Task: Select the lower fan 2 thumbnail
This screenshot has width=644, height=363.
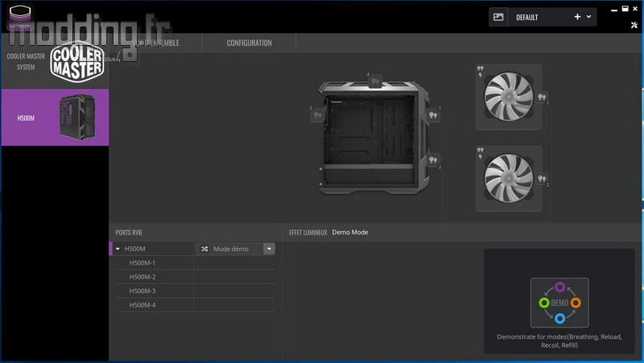Action: coord(509,178)
